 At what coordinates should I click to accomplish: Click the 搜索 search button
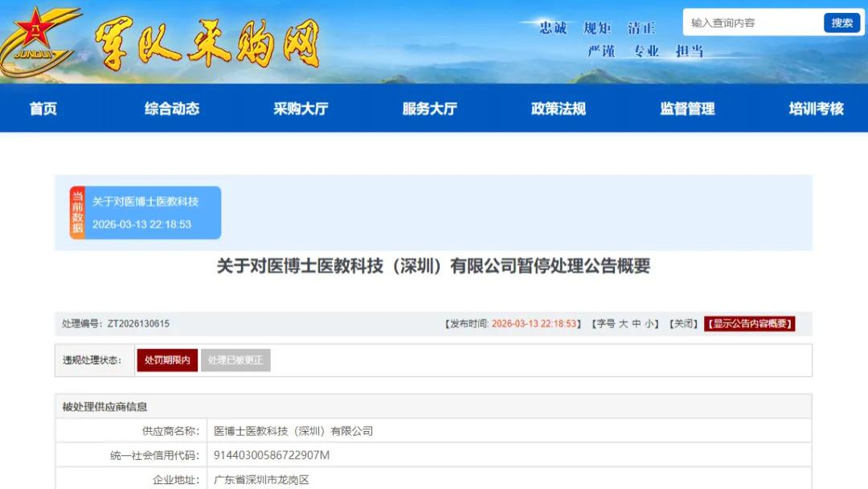pos(841,22)
